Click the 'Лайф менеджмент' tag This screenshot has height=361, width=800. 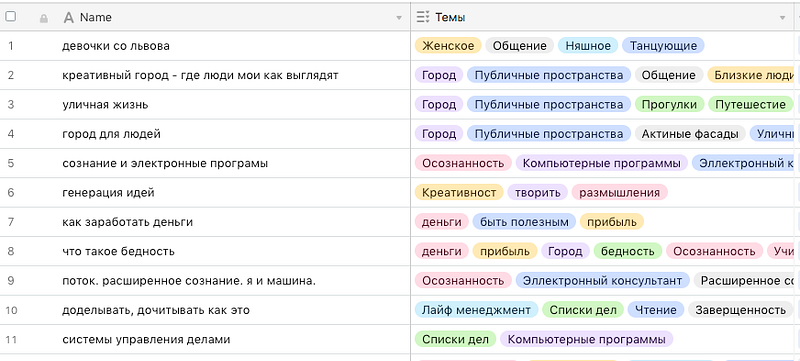click(476, 310)
